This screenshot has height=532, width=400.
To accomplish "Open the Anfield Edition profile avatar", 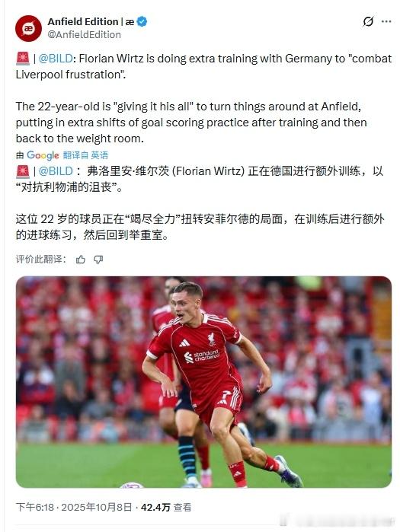I will 28,28.
